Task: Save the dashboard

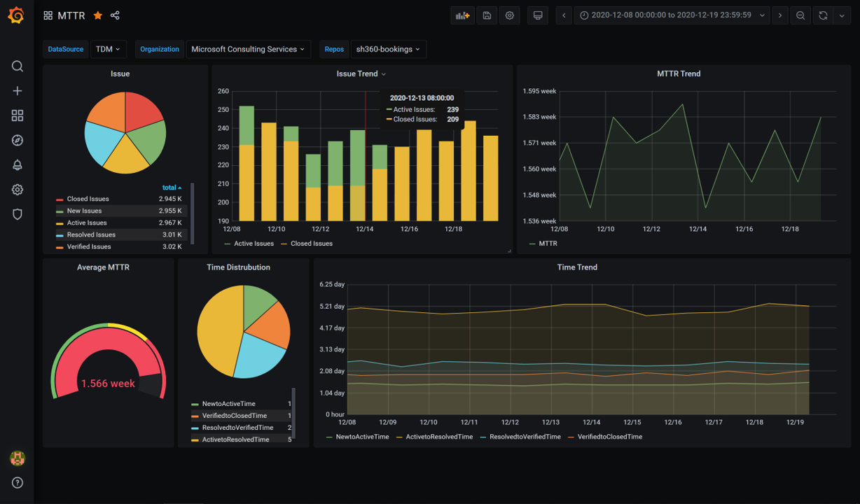Action: coord(487,15)
